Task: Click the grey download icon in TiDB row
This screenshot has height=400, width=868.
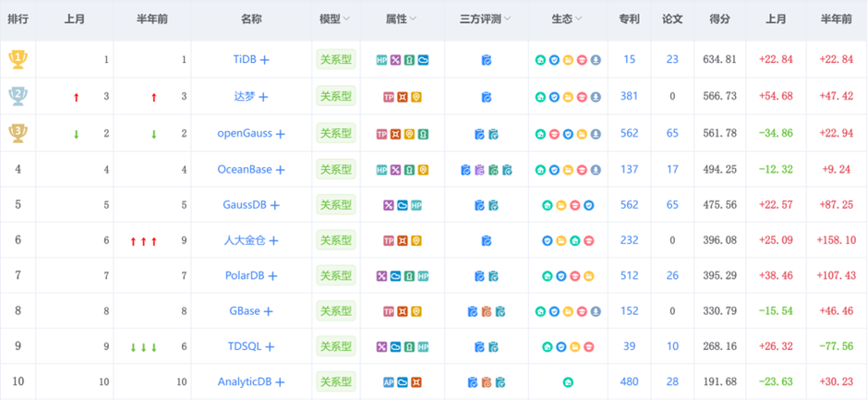Action: pos(596,60)
